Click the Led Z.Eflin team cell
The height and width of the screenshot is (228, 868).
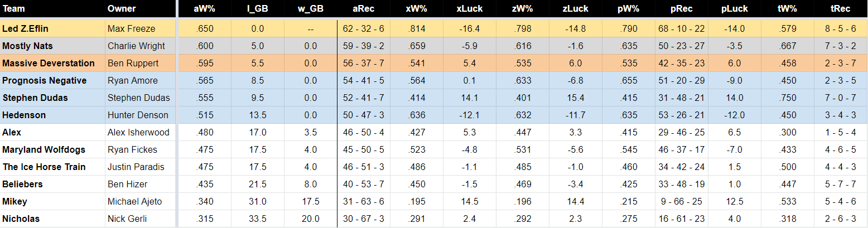pos(52,28)
